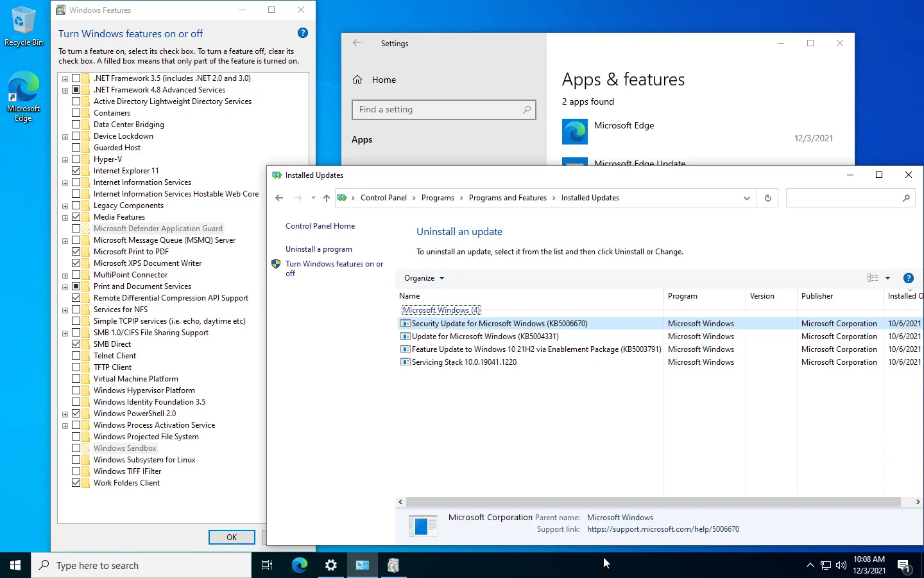Expand the address bar history dropdown

(746, 198)
